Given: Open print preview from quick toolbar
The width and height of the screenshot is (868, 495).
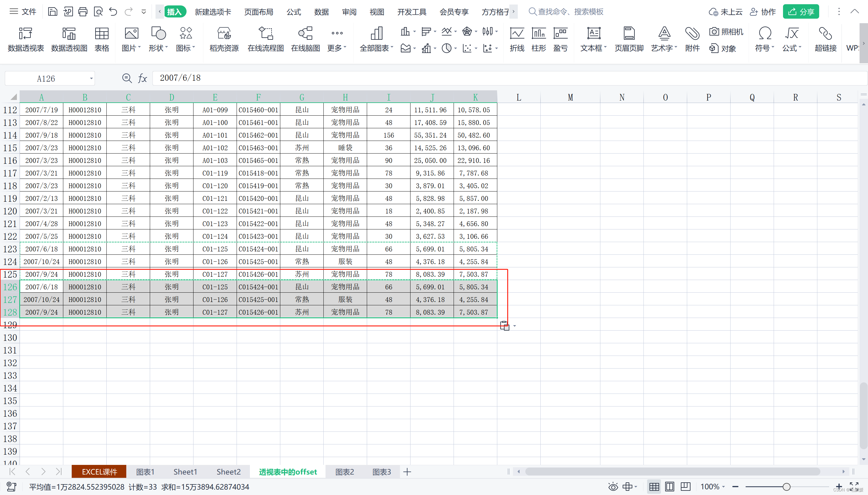Looking at the screenshot, I should (x=98, y=12).
